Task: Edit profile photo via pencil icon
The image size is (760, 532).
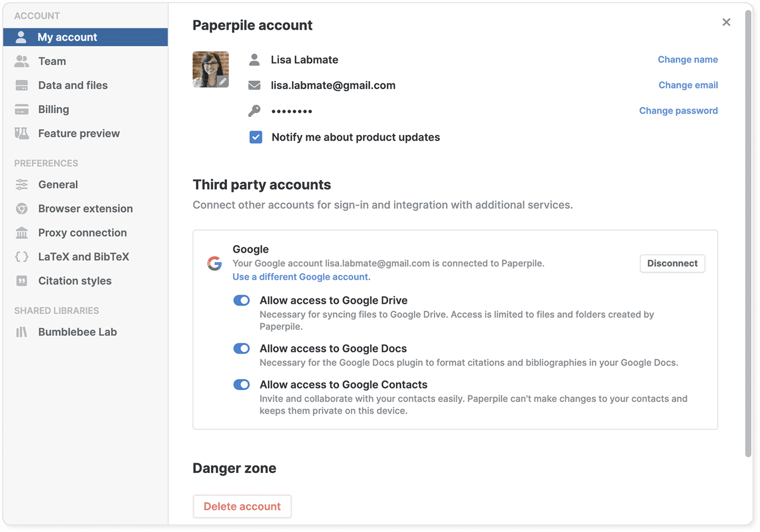Action: (x=222, y=82)
